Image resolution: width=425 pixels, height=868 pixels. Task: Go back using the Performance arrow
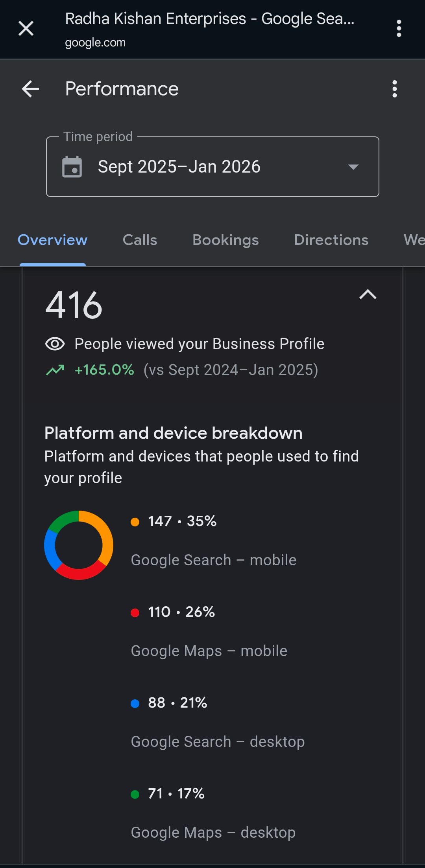pos(30,89)
